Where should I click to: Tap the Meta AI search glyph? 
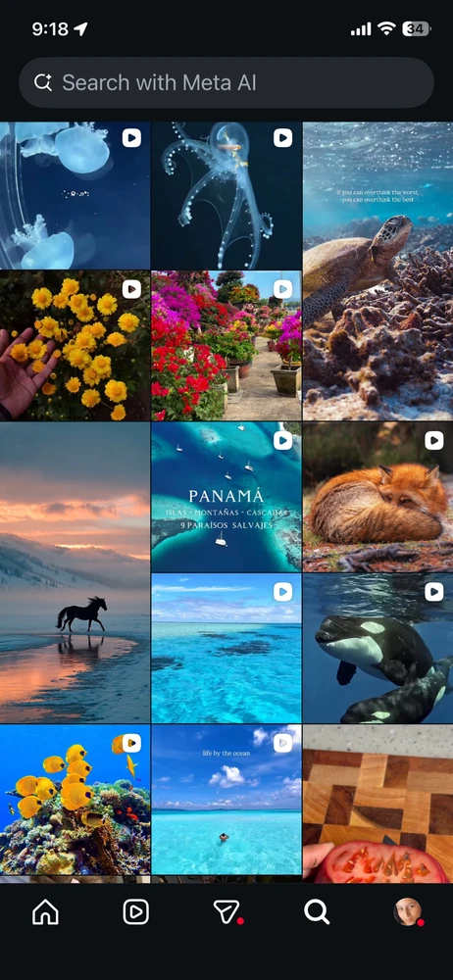(x=43, y=82)
